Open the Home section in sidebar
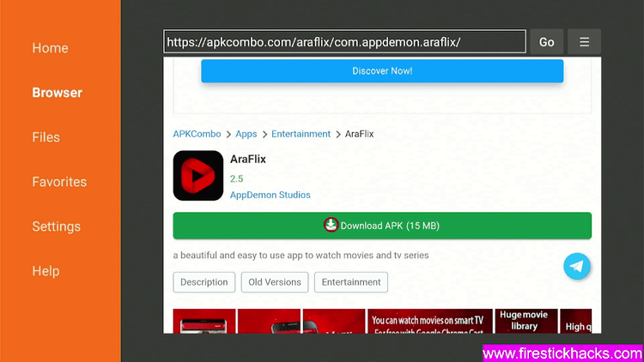Screen dimensions: 644x362 coord(50,48)
